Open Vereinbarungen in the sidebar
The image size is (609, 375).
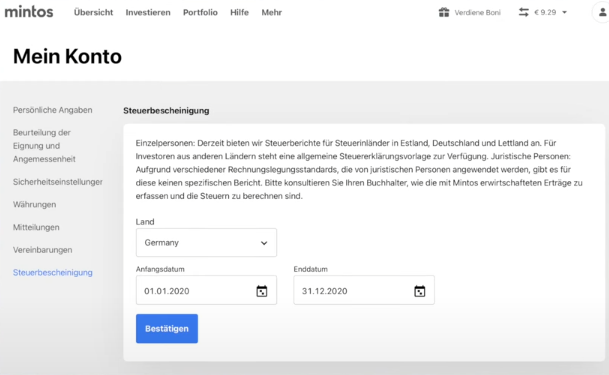click(x=42, y=250)
